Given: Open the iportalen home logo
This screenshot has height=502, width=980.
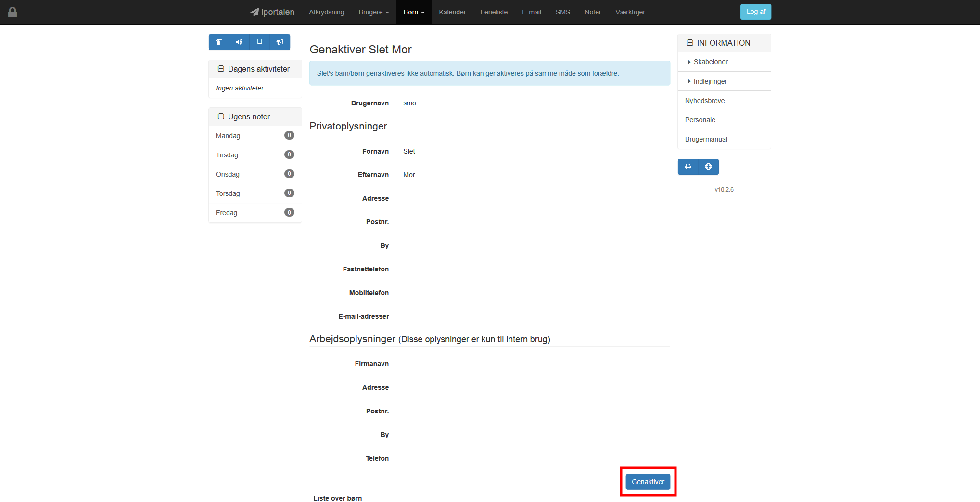Looking at the screenshot, I should click(272, 12).
